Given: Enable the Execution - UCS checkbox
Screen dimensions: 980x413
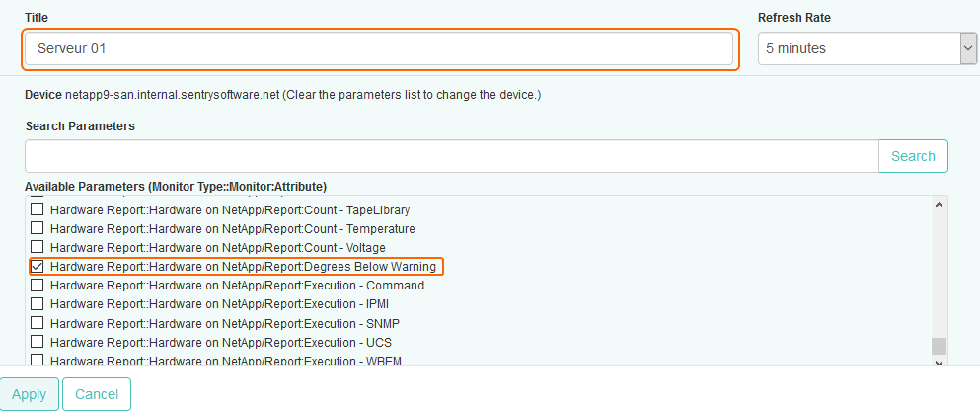Looking at the screenshot, I should 38,342.
